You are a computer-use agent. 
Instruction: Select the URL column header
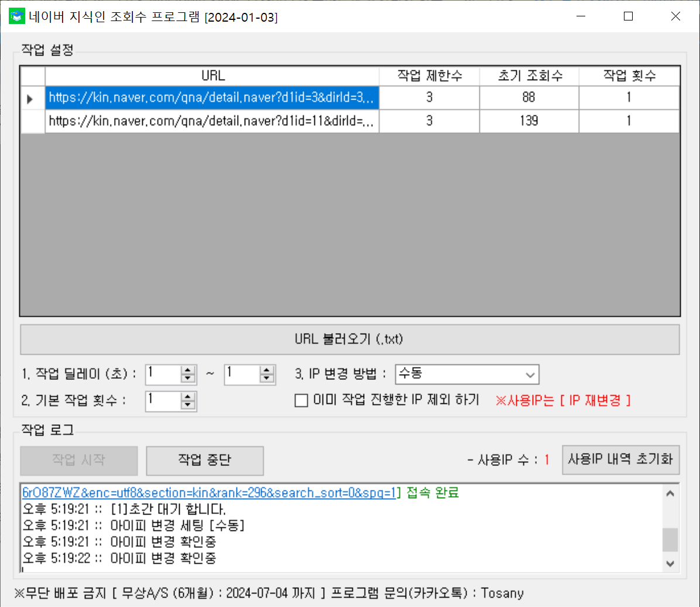tap(212, 76)
